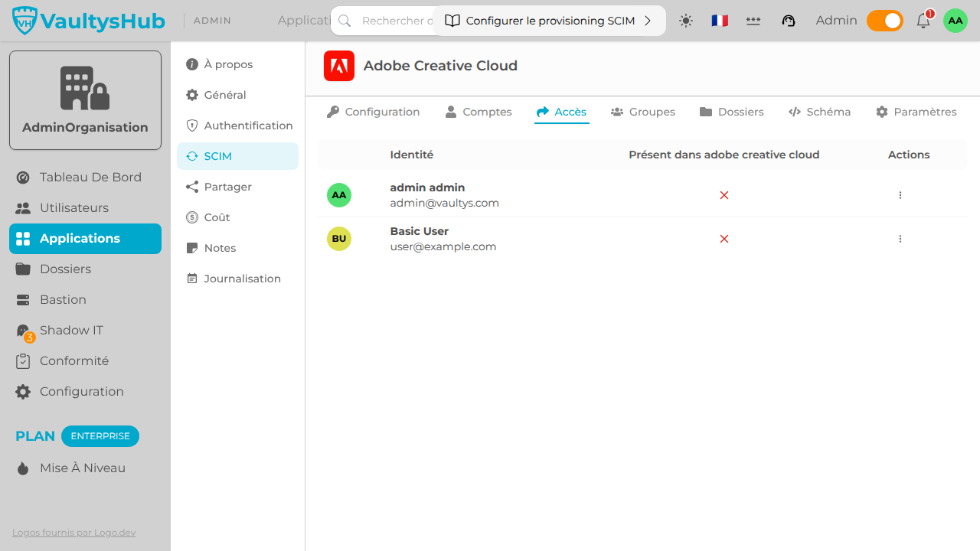Viewport: 980px width, 551px height.
Task: Go to Tableau De Bord
Action: coord(85,178)
